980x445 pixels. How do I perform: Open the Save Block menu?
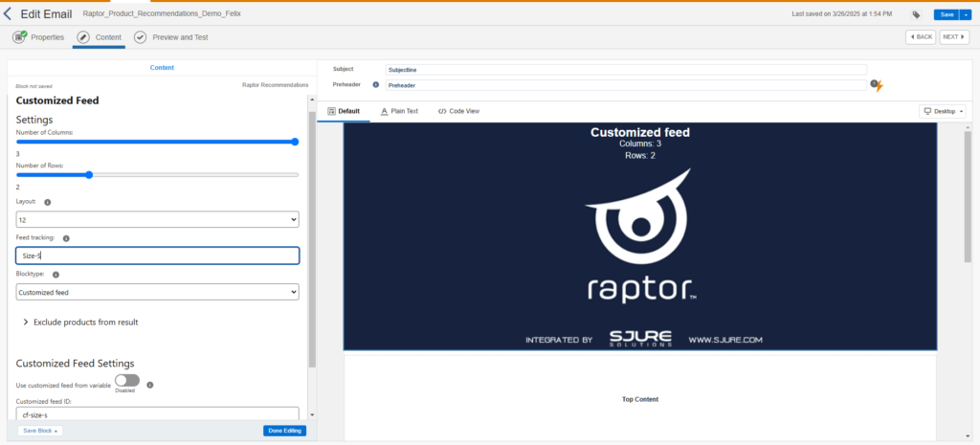(x=40, y=431)
